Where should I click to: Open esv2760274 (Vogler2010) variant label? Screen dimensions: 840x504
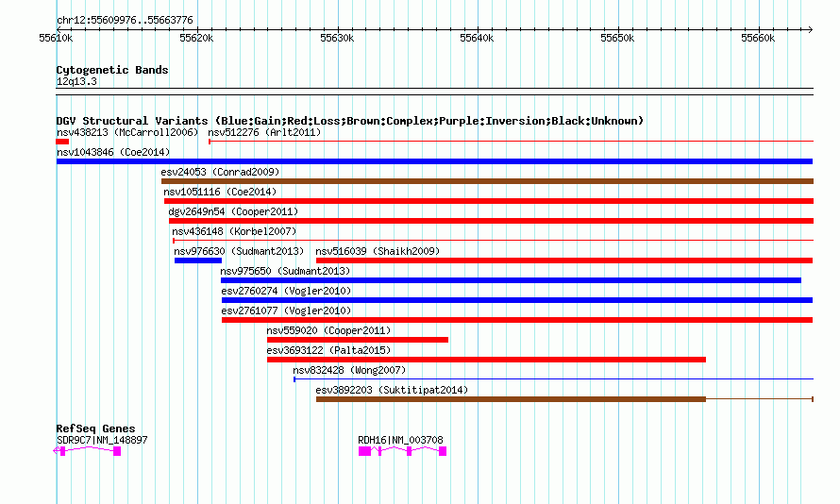[286, 291]
